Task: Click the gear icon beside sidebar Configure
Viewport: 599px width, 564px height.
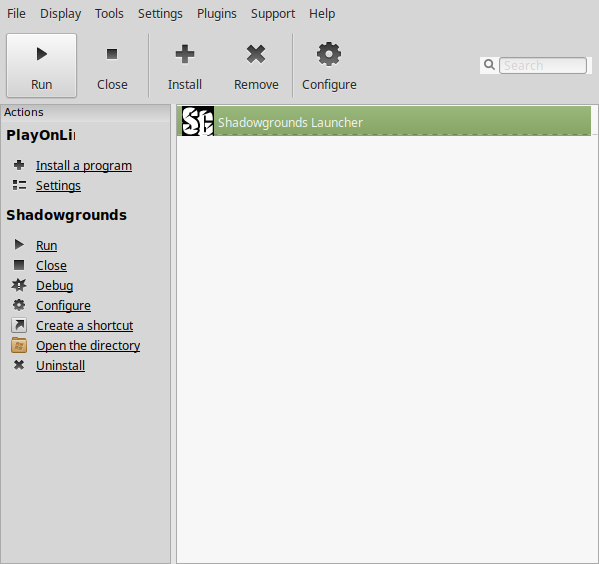Action: click(x=19, y=305)
